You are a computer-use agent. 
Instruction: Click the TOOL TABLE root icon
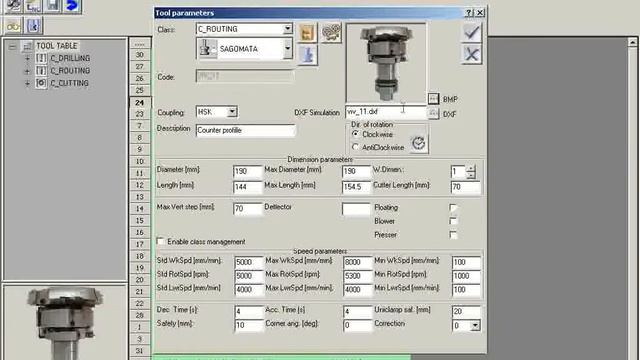click(28, 46)
